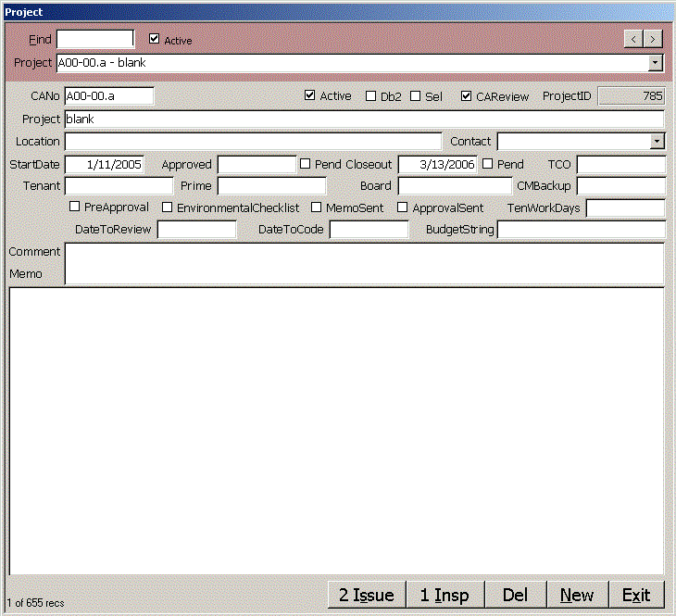Mark the MemoSent checkbox
676x616 pixels.
[317, 207]
